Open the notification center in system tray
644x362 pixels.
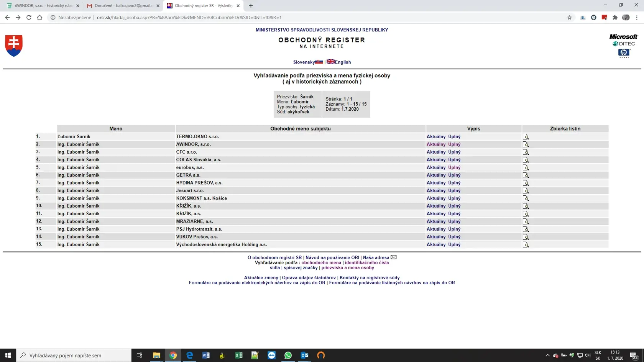(x=634, y=355)
